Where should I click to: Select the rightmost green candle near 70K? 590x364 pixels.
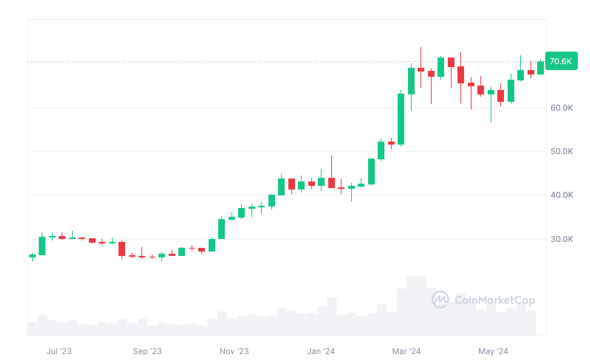(x=541, y=68)
